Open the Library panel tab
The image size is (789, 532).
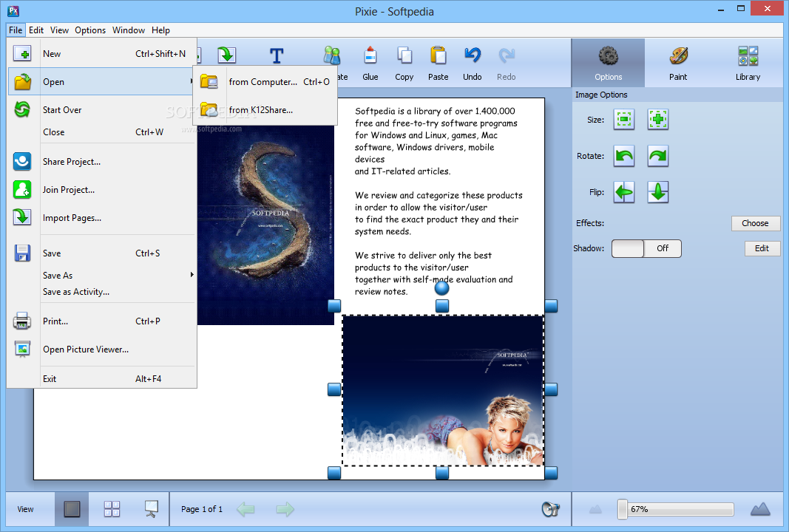(x=748, y=62)
